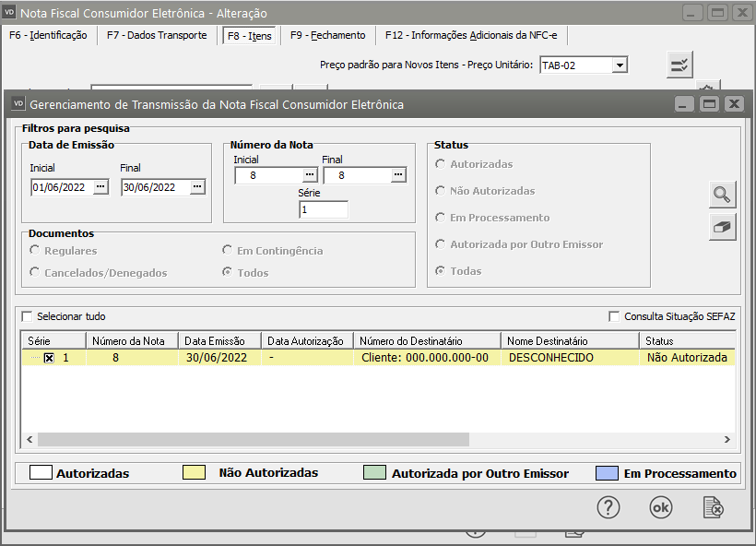Open the F7 - Dados Transporte tab

pos(157,35)
